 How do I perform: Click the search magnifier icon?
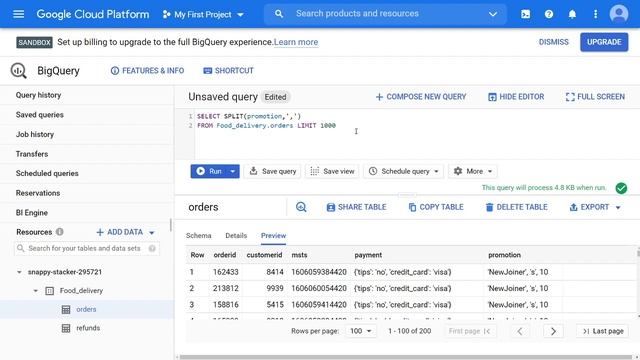click(x=279, y=14)
